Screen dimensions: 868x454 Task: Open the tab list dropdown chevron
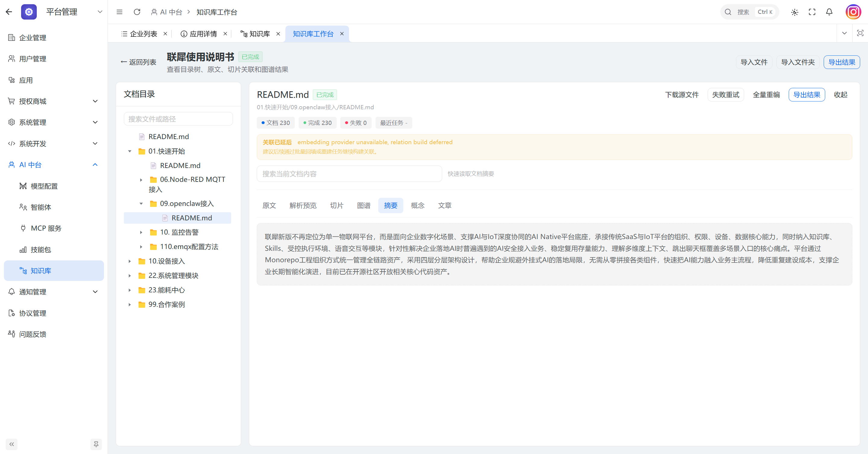pos(844,33)
